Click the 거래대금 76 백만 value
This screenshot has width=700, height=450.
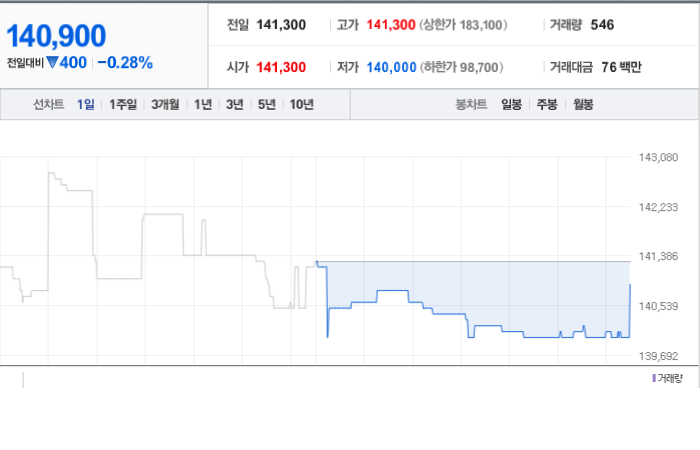(x=621, y=67)
